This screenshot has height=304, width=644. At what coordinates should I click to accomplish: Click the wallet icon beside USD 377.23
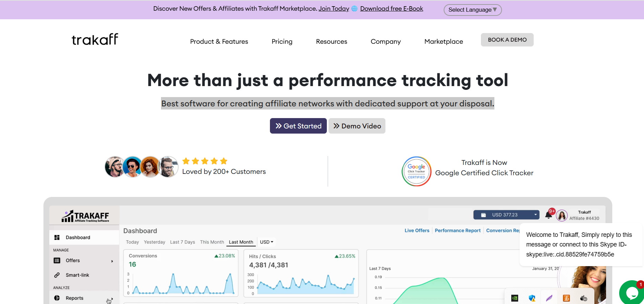click(483, 215)
